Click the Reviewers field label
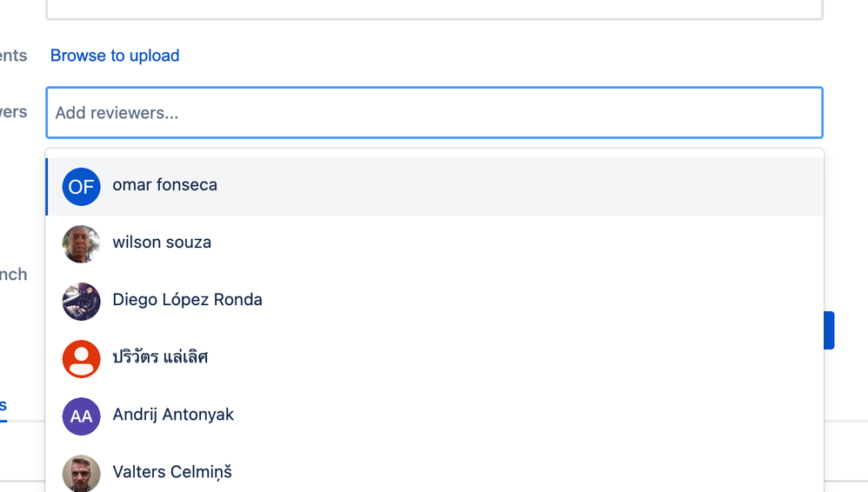Viewport: 868px width, 492px height. tap(13, 112)
